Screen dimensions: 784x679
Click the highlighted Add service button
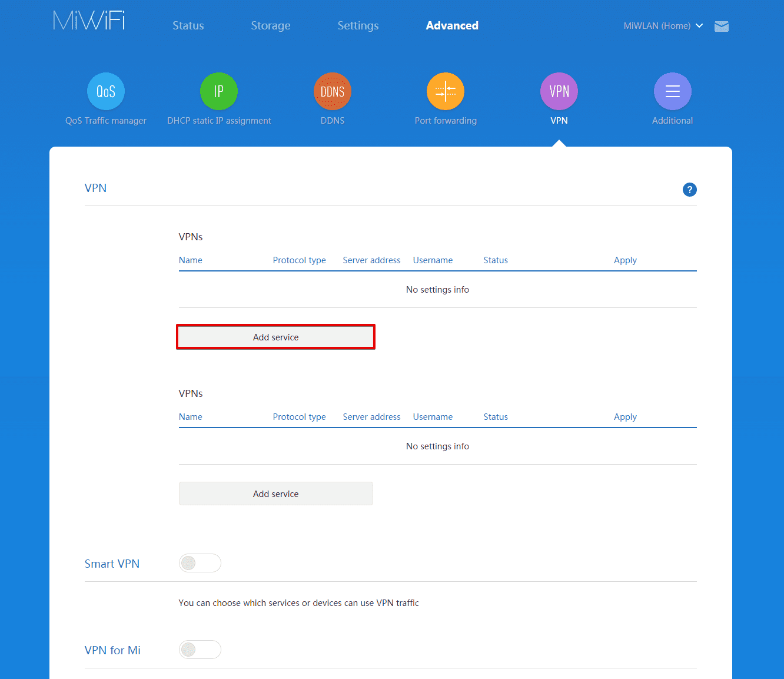tap(275, 337)
